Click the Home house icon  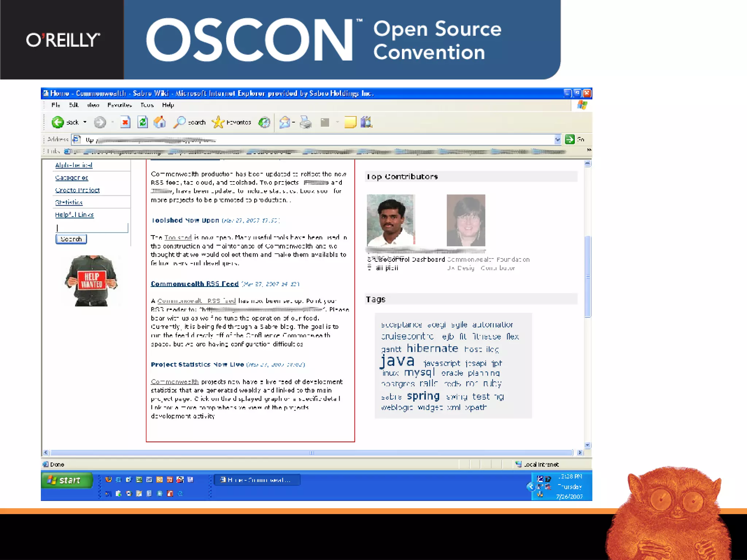[159, 122]
